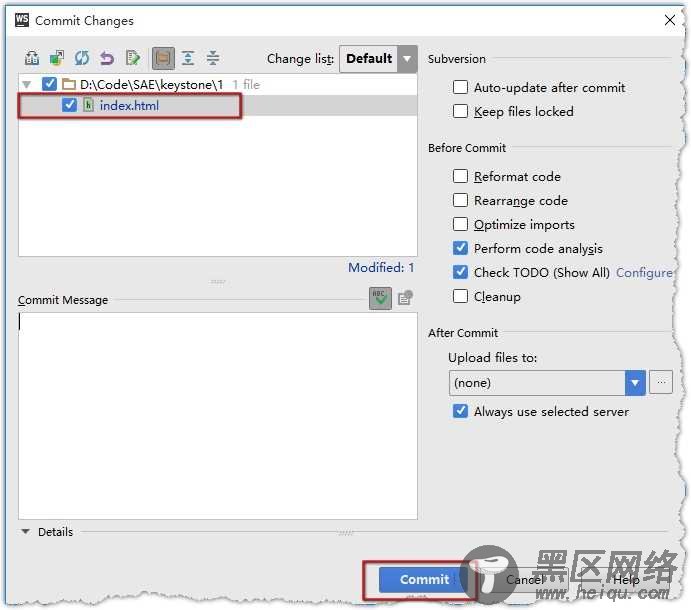Uncheck the D:\Code\SAE\keystone\1 folder checkbox
691x610 pixels.
pos(49,84)
